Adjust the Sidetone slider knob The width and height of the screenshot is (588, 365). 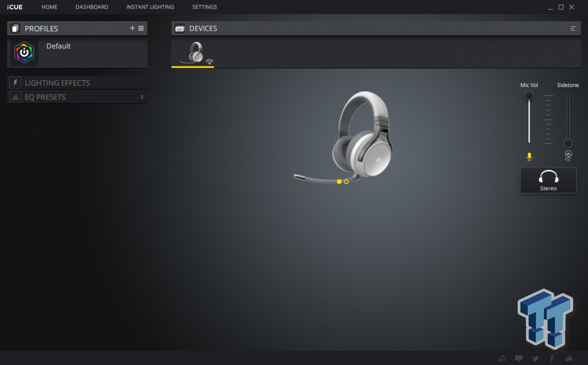point(568,143)
